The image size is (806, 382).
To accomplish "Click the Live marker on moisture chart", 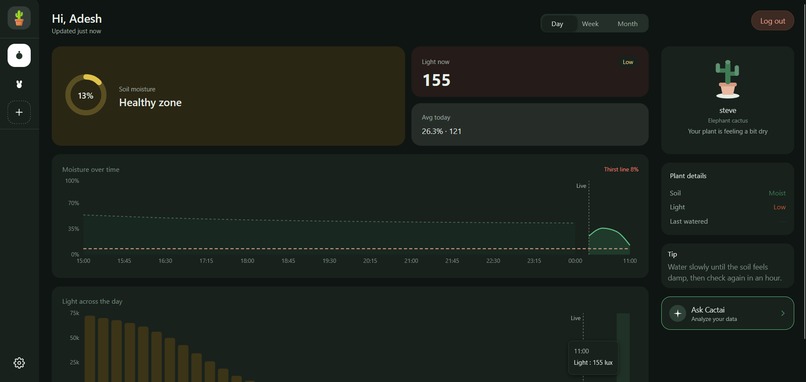I will click(581, 186).
